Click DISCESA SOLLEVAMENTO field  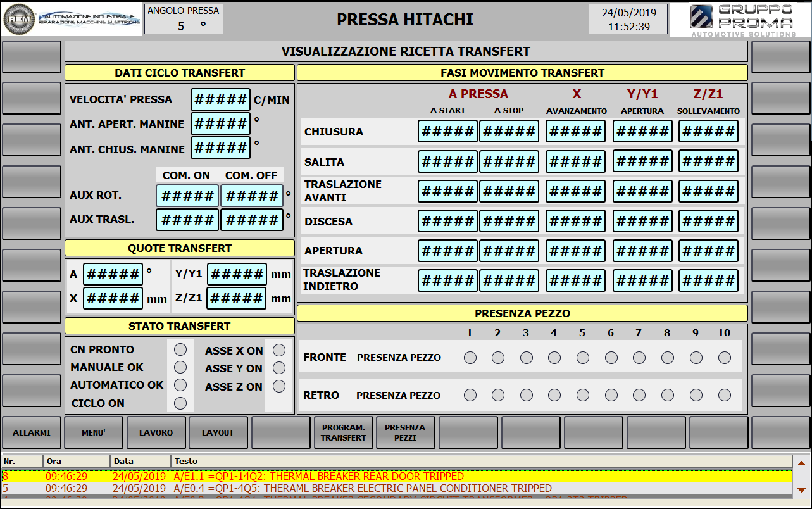coord(709,221)
